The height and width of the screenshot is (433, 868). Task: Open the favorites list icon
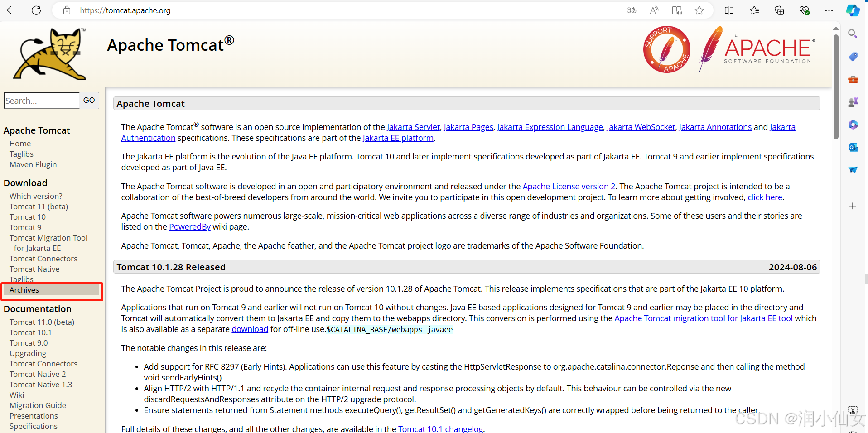754,10
